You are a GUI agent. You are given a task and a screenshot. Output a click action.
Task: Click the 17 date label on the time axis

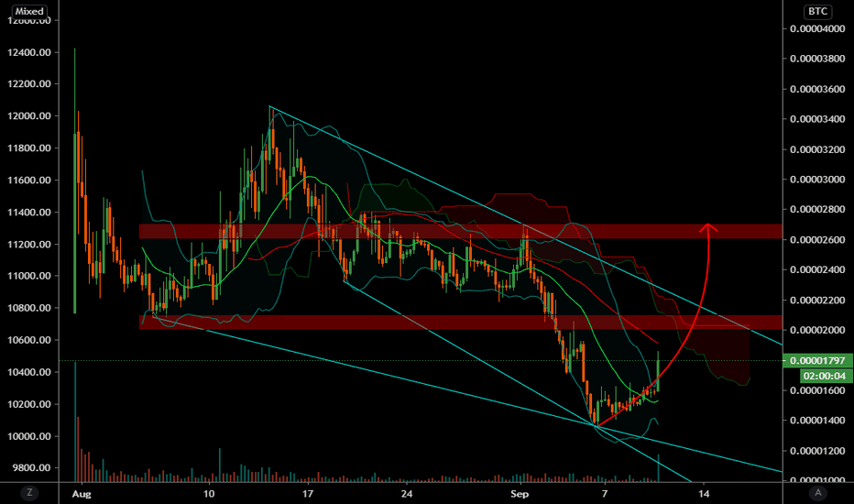(308, 494)
